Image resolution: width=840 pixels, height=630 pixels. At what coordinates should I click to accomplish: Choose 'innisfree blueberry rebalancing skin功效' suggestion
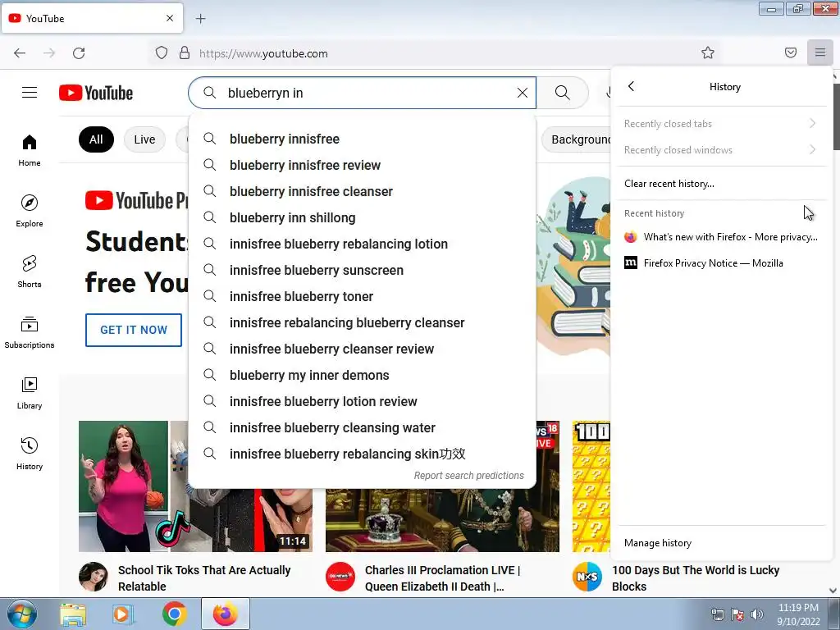tap(362, 454)
